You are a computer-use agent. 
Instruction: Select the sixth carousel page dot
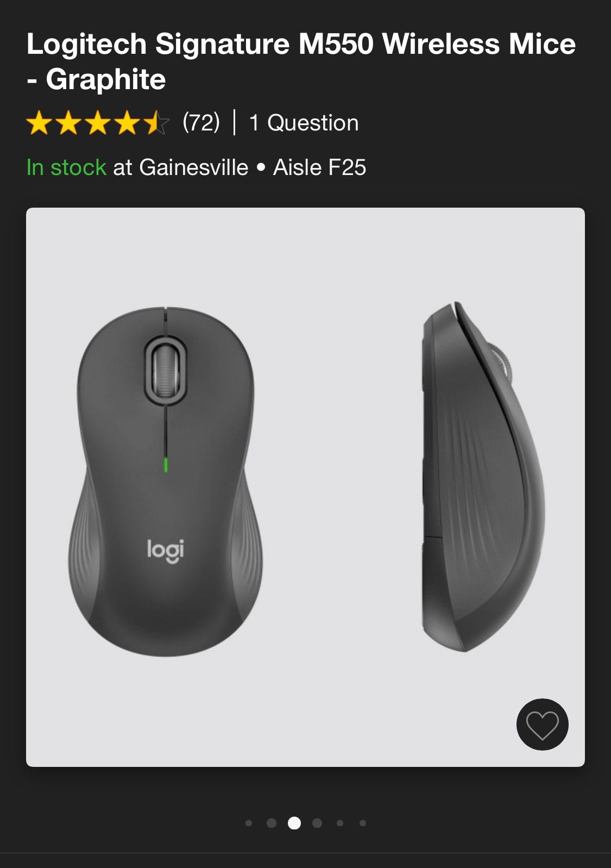coord(363,823)
